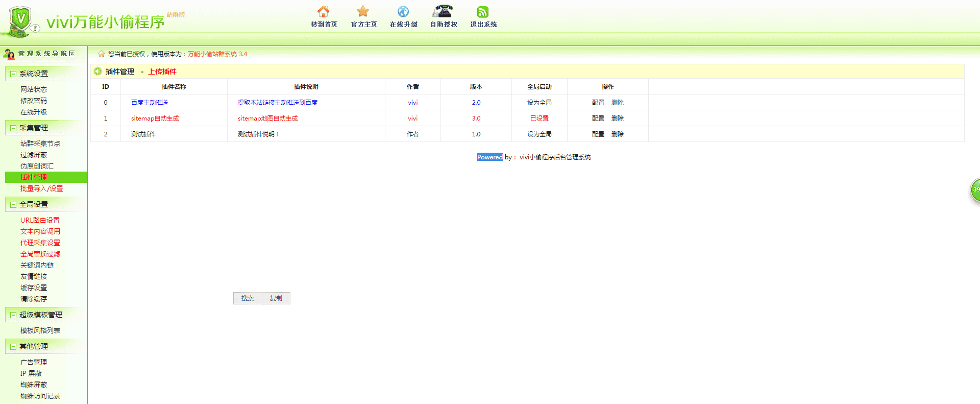
Task: Click the green RSS icon above 退出系统
Action: point(483,11)
